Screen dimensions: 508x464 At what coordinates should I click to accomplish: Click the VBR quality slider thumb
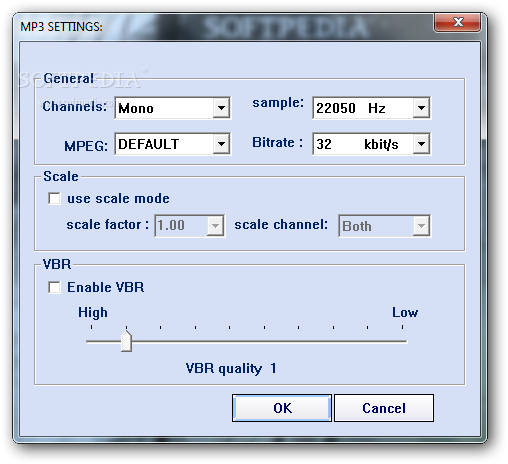(126, 340)
